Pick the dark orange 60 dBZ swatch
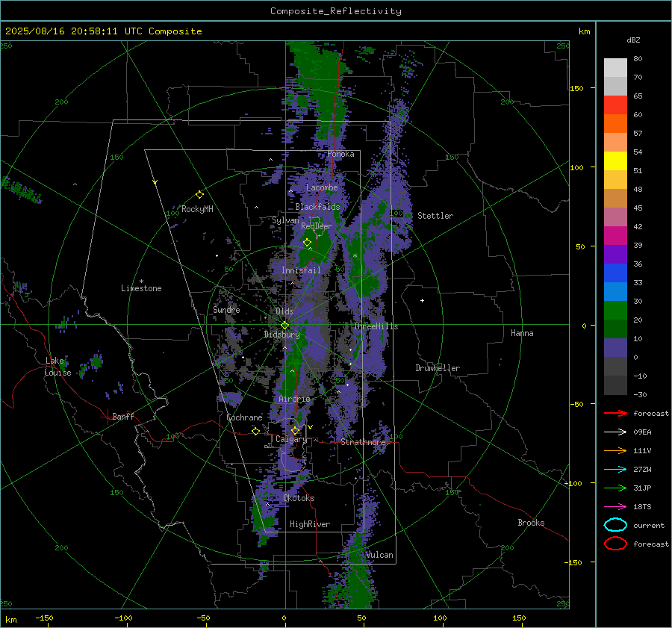Image resolution: width=672 pixels, height=628 pixels. (x=615, y=124)
